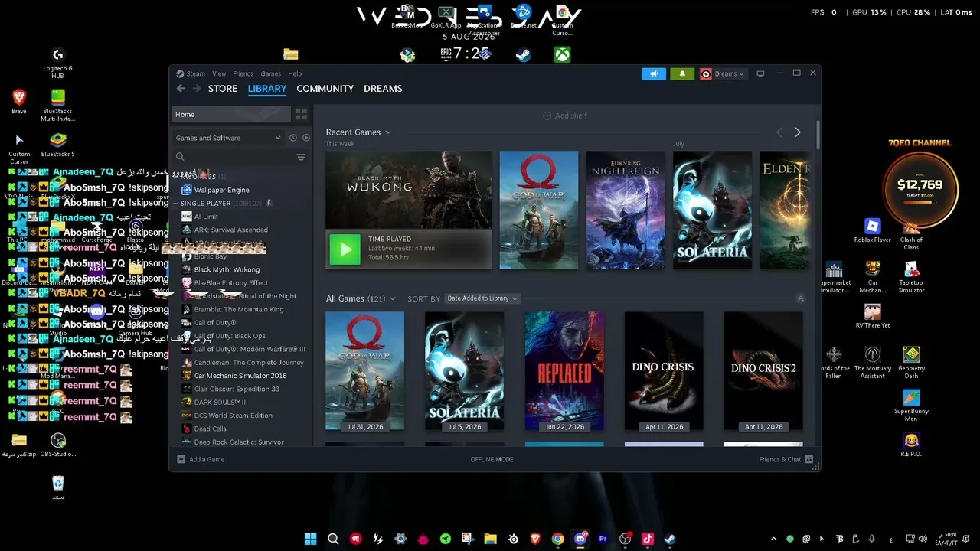Click Add a Game at bottom left
The width and height of the screenshot is (980, 551).
201,459
